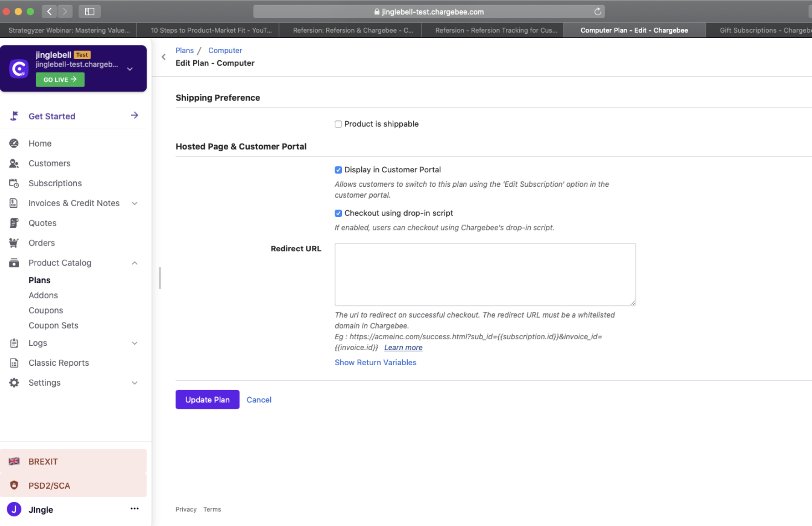This screenshot has height=526, width=812.
Task: Uncheck Display in Customer Portal
Action: click(x=338, y=170)
